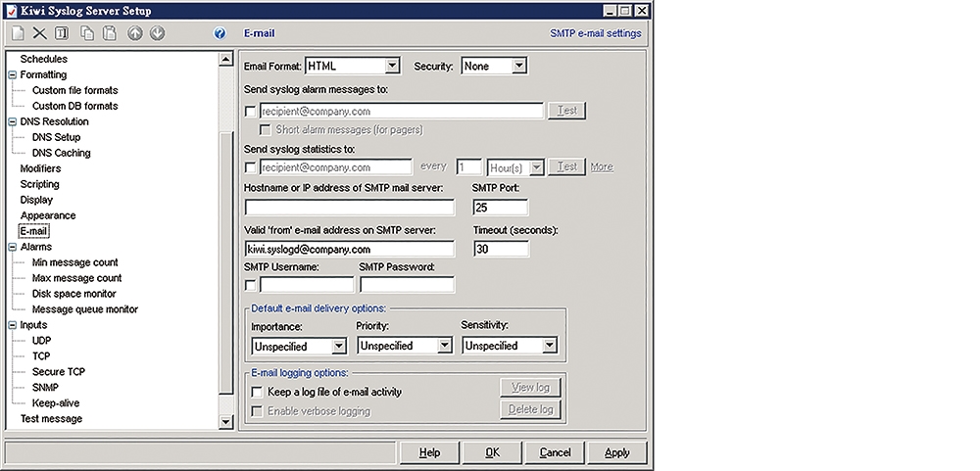
Task: Select Disk space monitor in the tree
Action: click(74, 294)
